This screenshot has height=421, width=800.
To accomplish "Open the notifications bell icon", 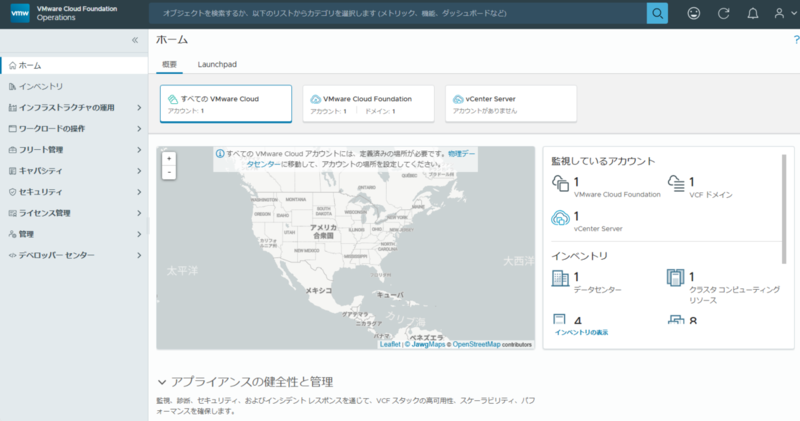I will (753, 14).
